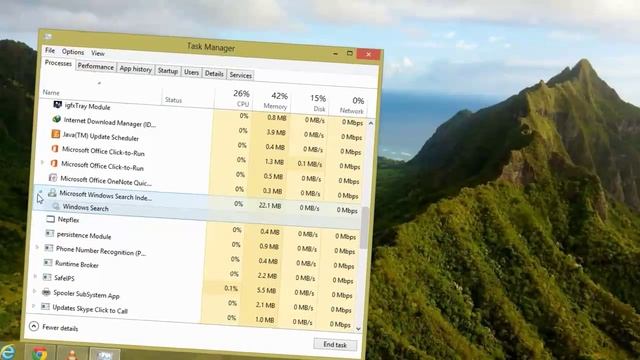Open the Options menu
Screen dimensions: 640x360
tap(73, 52)
